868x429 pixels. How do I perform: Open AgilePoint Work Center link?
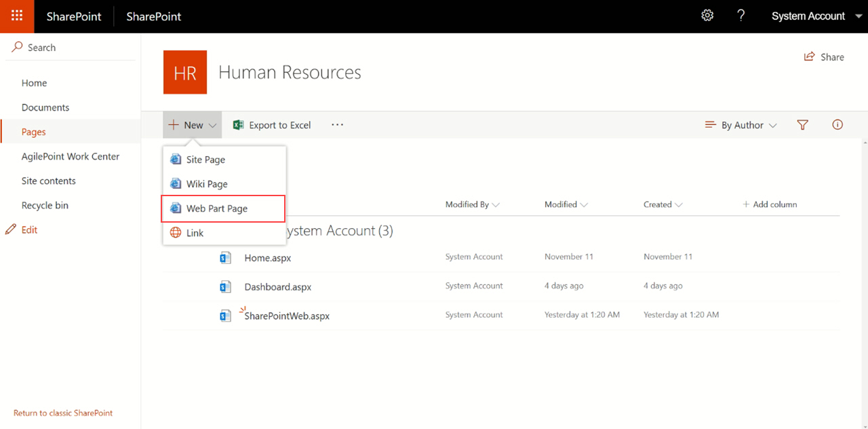[71, 156]
